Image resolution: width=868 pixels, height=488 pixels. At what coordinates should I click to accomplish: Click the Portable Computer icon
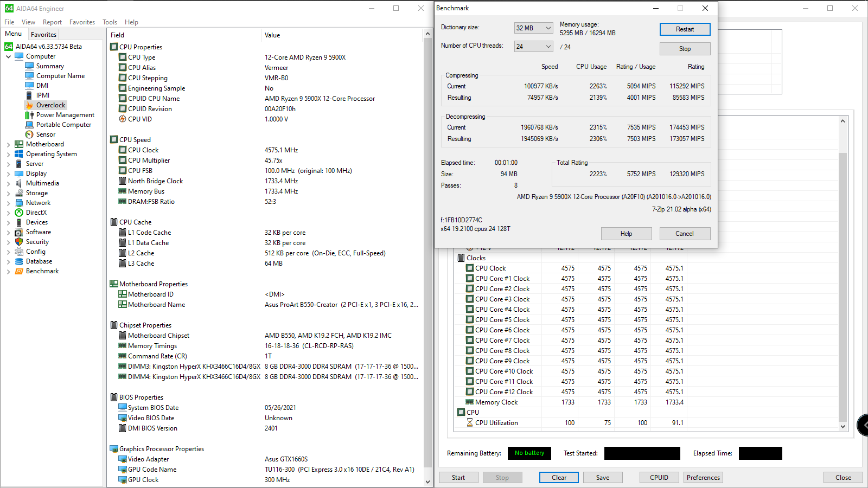tap(29, 125)
